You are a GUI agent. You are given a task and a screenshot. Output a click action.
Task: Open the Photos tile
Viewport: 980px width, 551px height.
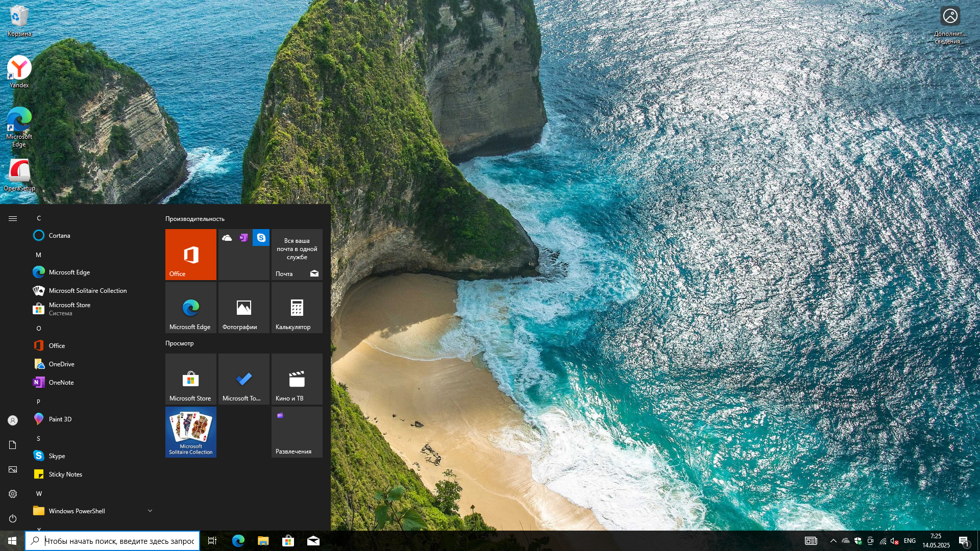click(243, 307)
